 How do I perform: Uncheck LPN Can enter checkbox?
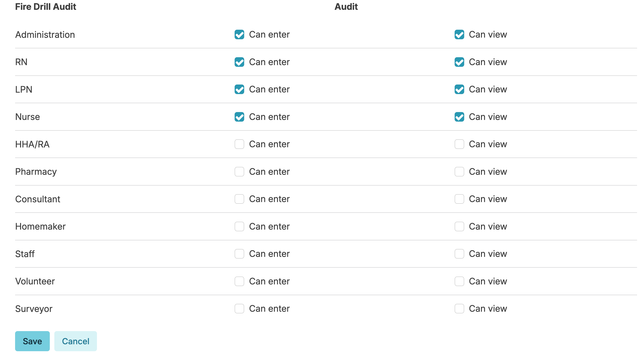(x=239, y=89)
